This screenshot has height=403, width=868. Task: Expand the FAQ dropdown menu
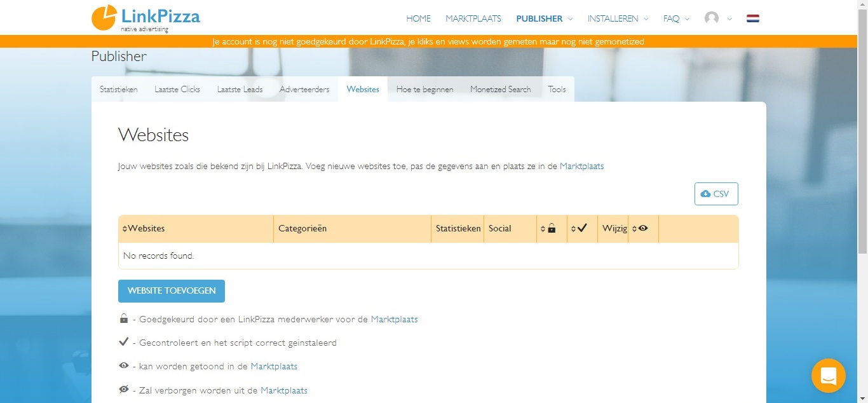pyautogui.click(x=677, y=18)
